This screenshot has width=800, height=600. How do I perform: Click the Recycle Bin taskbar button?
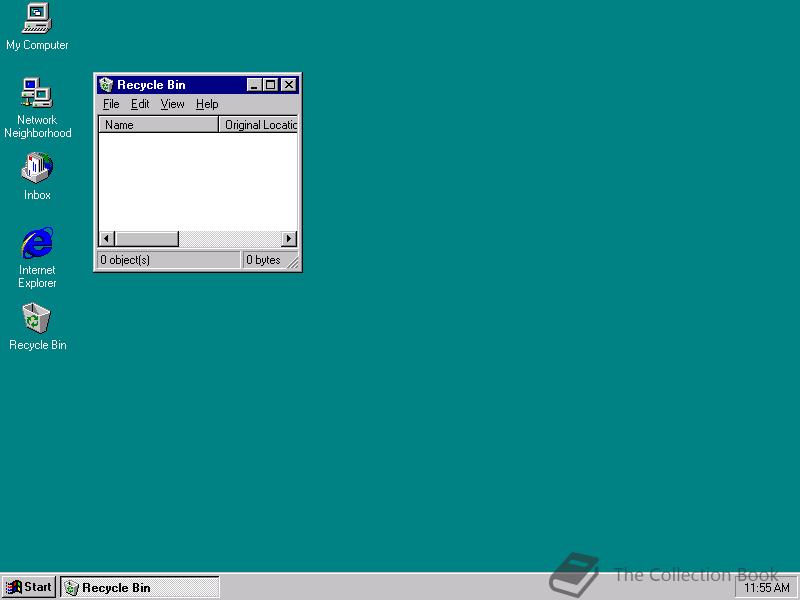(x=140, y=587)
